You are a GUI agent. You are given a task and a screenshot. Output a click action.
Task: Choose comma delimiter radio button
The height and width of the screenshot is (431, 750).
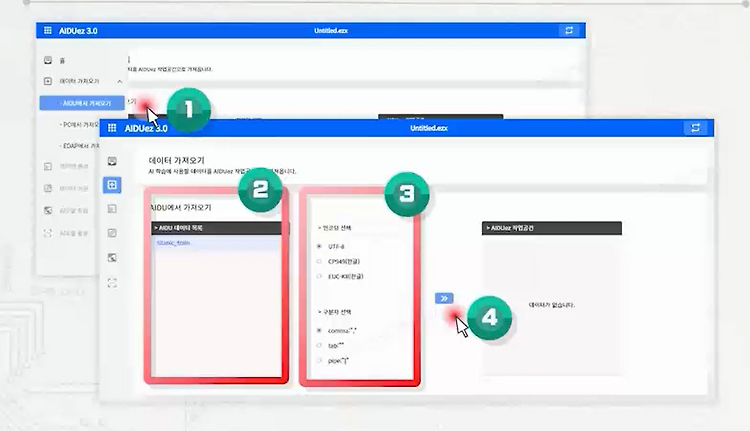[x=319, y=330]
